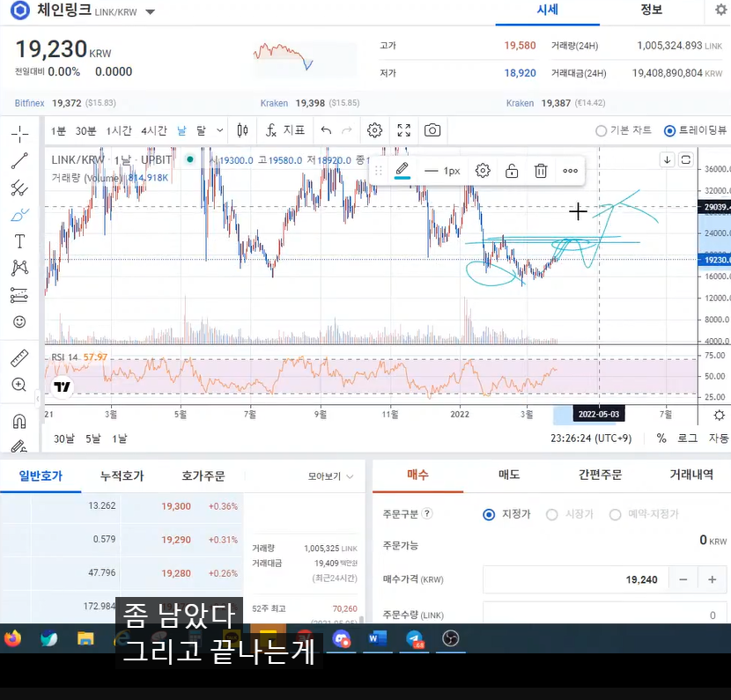
Task: Collapse the drawing tools side panel
Action: (x=38, y=399)
